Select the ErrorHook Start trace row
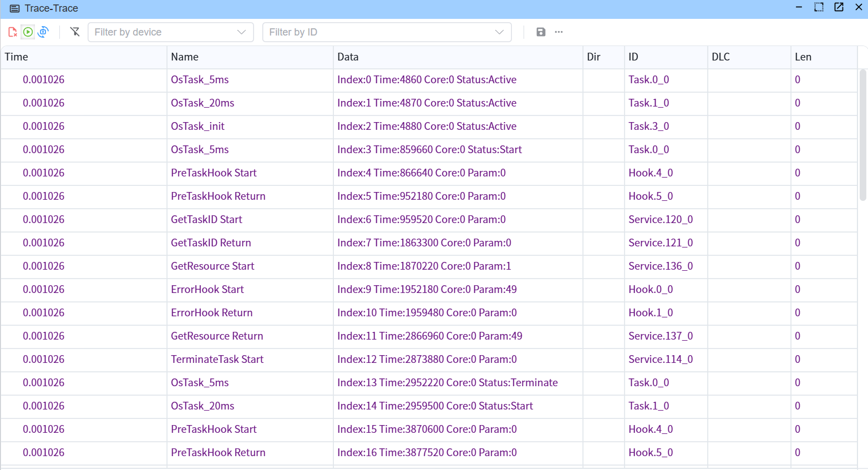Screen dimensions: 868x470 point(207,289)
